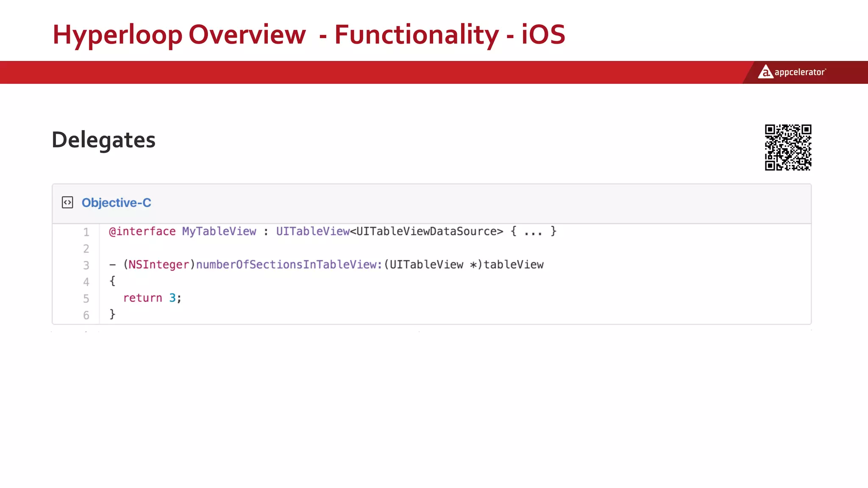
Task: Click the appcelerator brand text
Action: coord(800,72)
